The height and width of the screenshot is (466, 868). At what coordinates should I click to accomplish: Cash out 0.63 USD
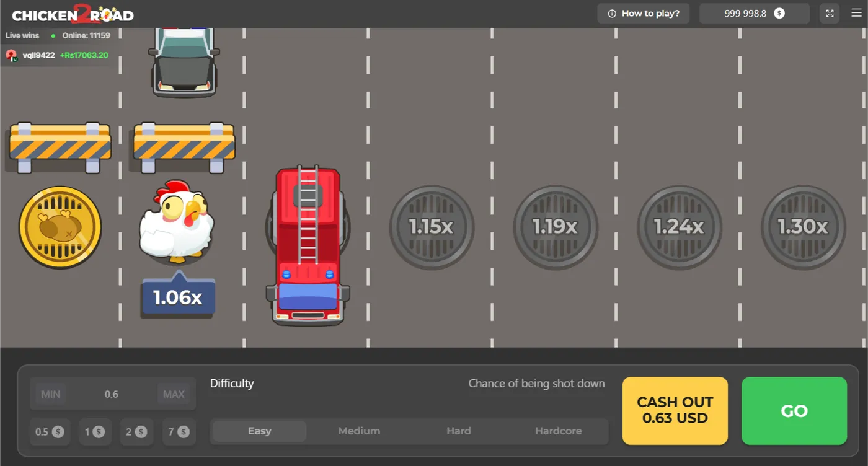(x=675, y=410)
